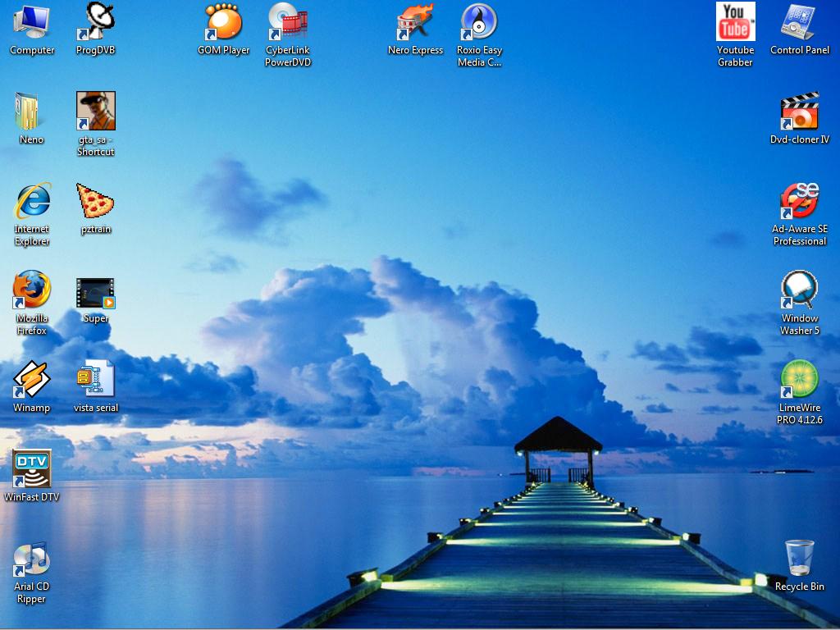The height and width of the screenshot is (630, 840).
Task: Click the pztrain pizza slice icon
Action: [96, 202]
